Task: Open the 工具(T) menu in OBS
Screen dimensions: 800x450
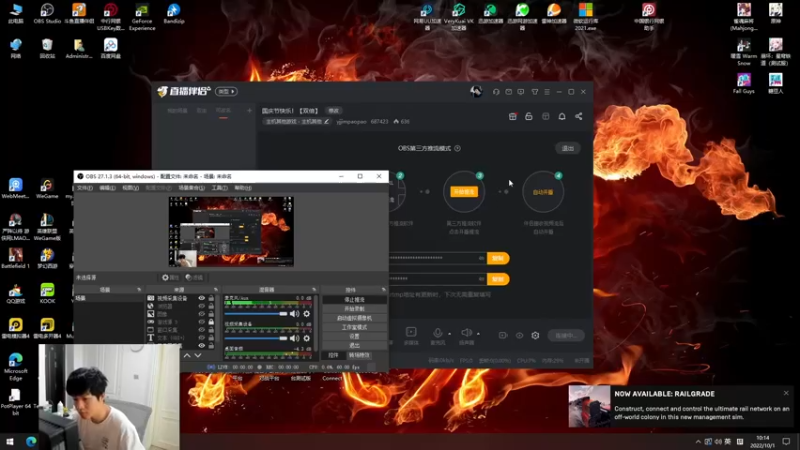Action: tap(219, 188)
